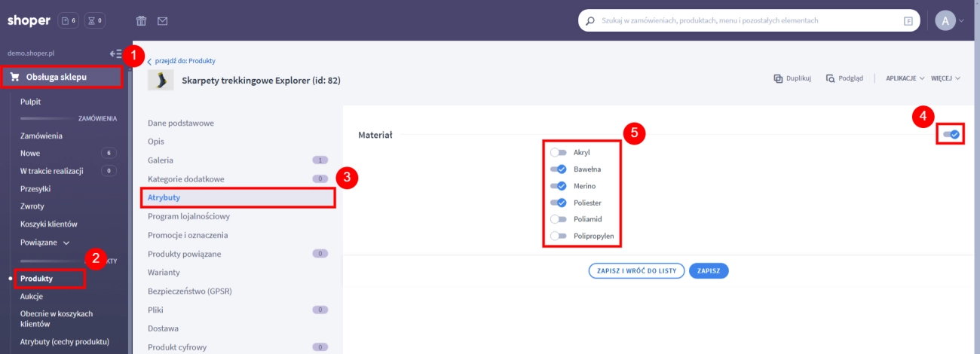Turn on the Polipropylen toggle
Screen dimensions: 980x354
[x=559, y=236]
